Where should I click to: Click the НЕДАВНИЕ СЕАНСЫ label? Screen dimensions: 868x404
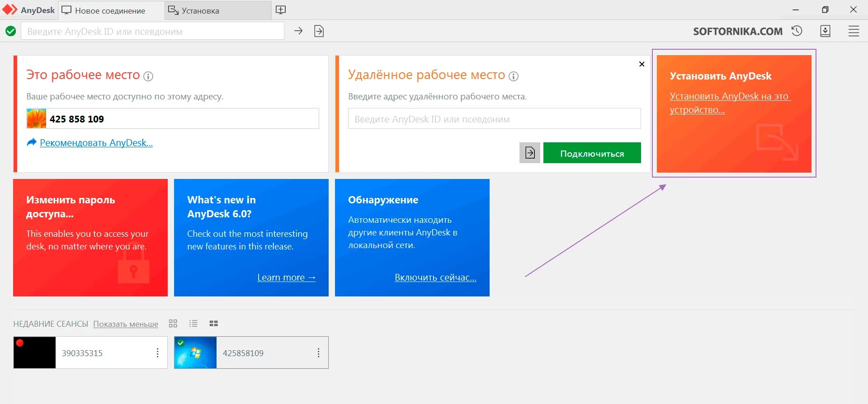51,324
